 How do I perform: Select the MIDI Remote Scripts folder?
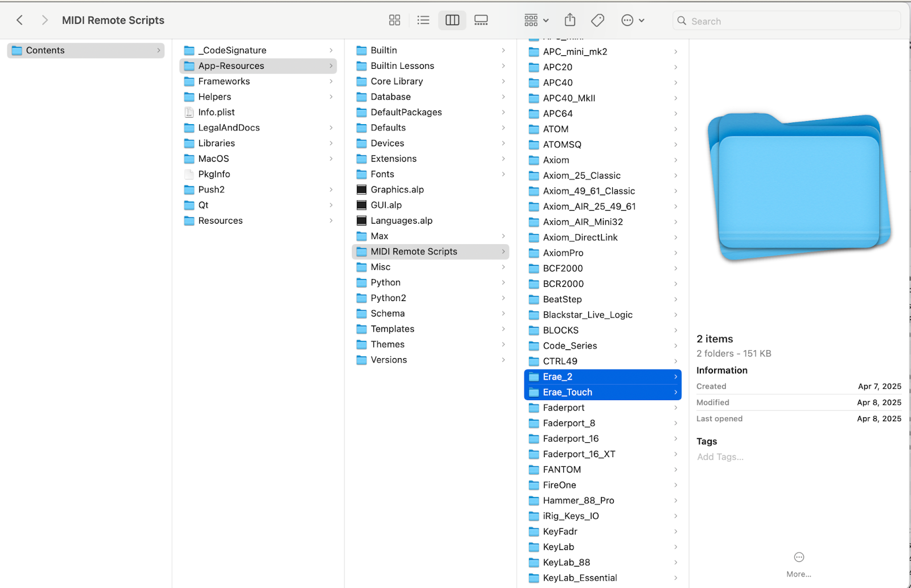coord(430,252)
